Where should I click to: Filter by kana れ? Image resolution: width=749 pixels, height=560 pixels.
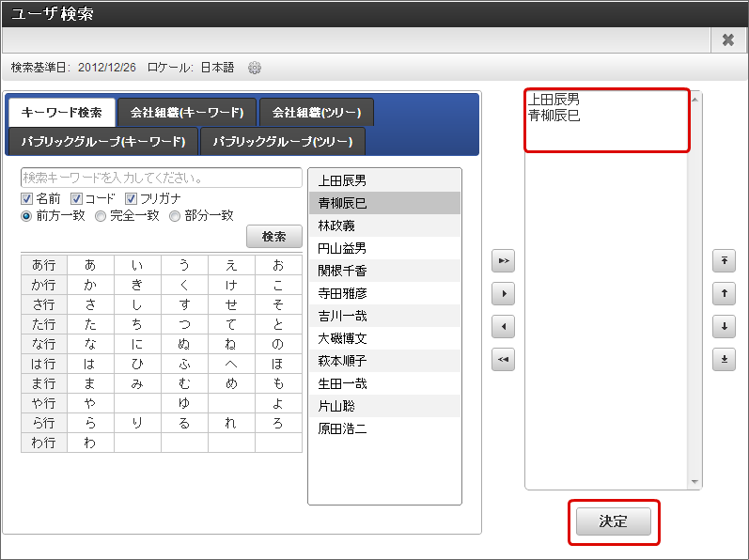tap(231, 423)
